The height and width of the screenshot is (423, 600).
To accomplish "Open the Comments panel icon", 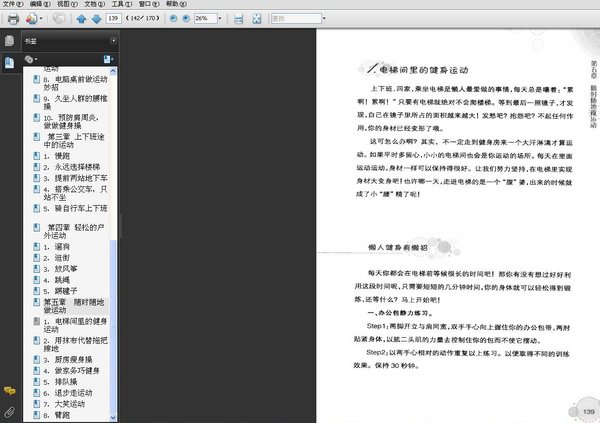I will (9, 390).
